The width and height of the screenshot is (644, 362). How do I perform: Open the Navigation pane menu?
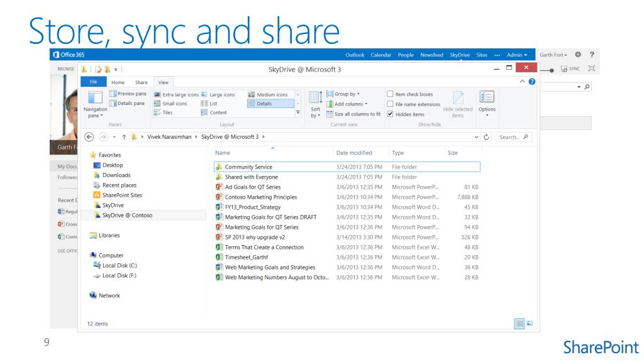(96, 105)
